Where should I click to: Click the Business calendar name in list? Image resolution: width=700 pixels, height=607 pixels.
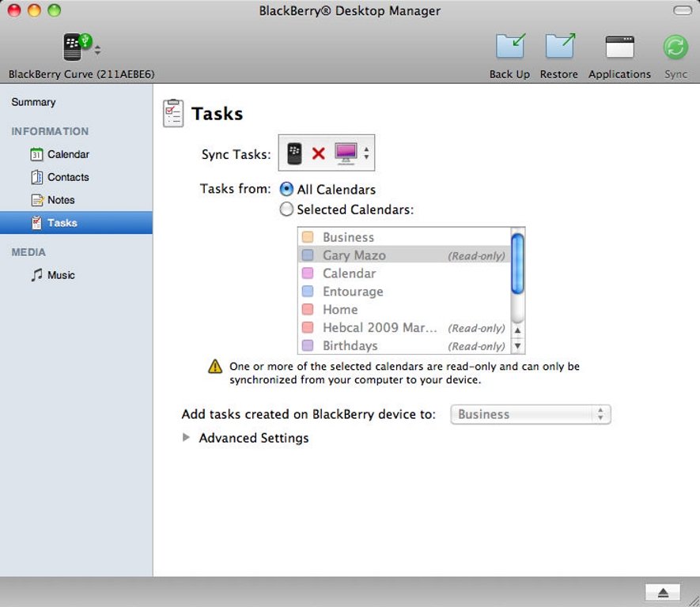(349, 237)
